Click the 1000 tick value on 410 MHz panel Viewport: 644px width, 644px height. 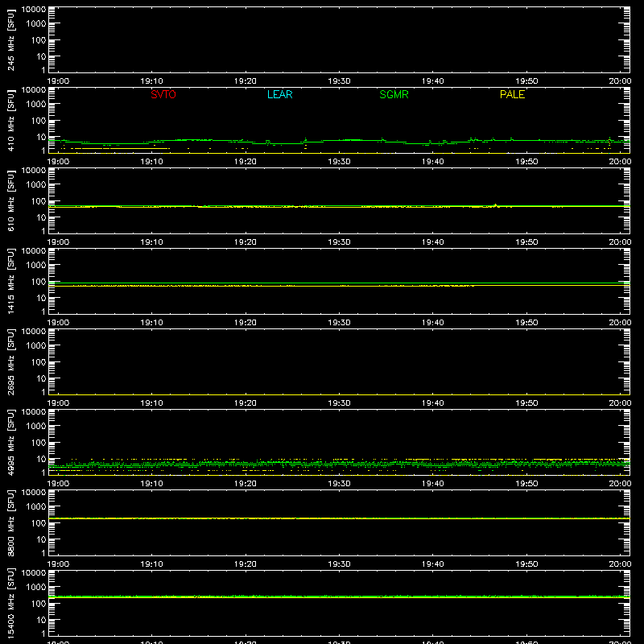(x=36, y=105)
